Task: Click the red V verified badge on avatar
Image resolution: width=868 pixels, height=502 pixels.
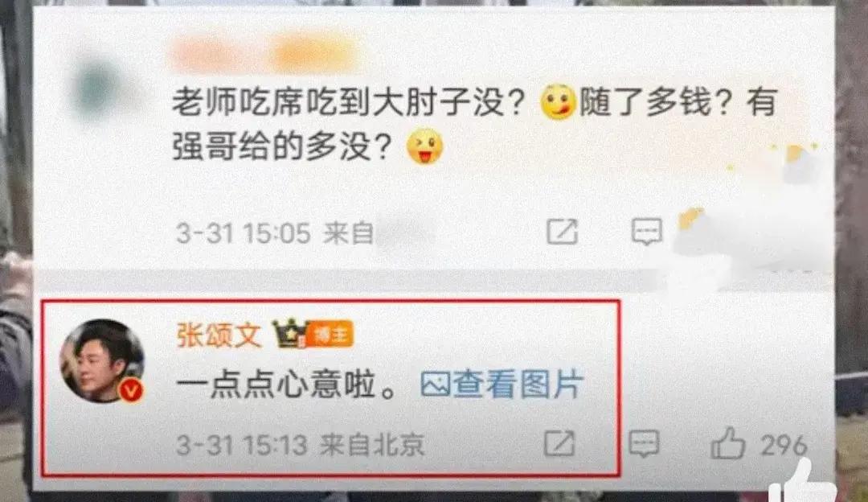Action: tap(131, 391)
